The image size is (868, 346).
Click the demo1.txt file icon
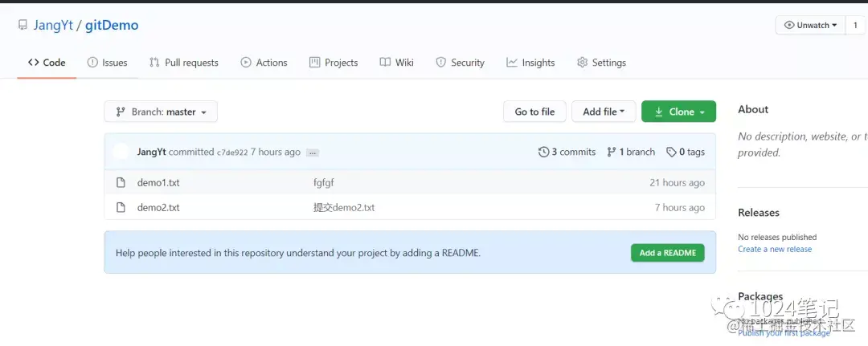click(x=121, y=183)
